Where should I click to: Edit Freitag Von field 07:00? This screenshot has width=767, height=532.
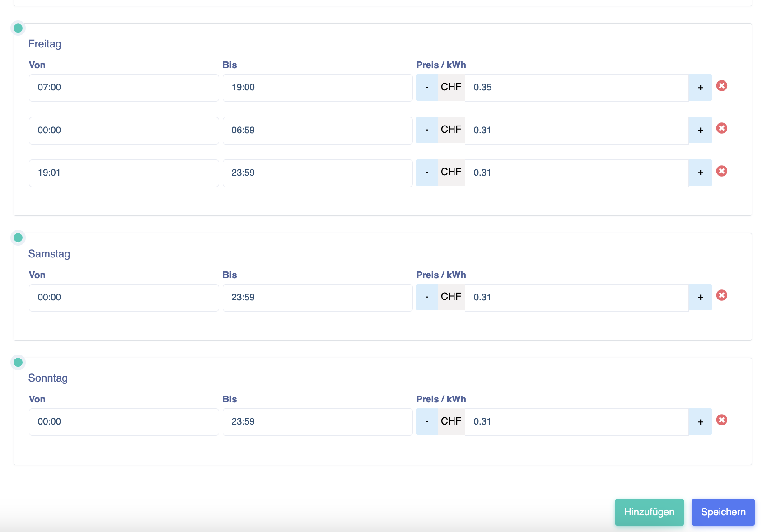click(124, 88)
